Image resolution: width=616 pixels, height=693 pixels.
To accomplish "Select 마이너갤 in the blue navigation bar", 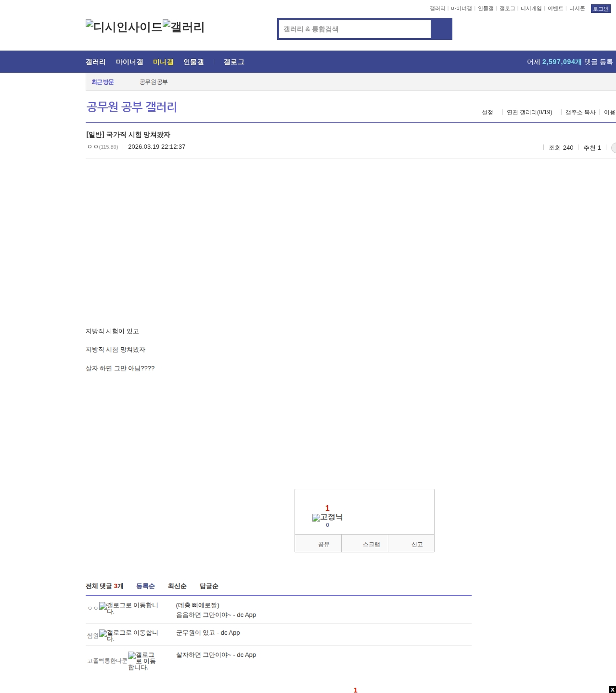I will tap(129, 62).
